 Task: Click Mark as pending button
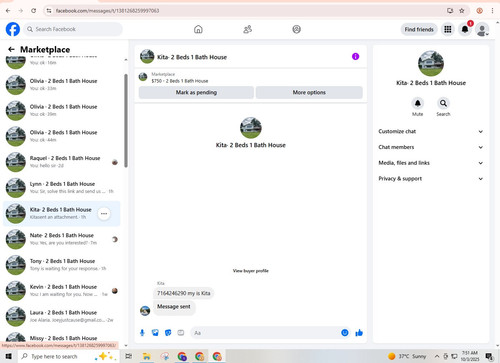[196, 92]
